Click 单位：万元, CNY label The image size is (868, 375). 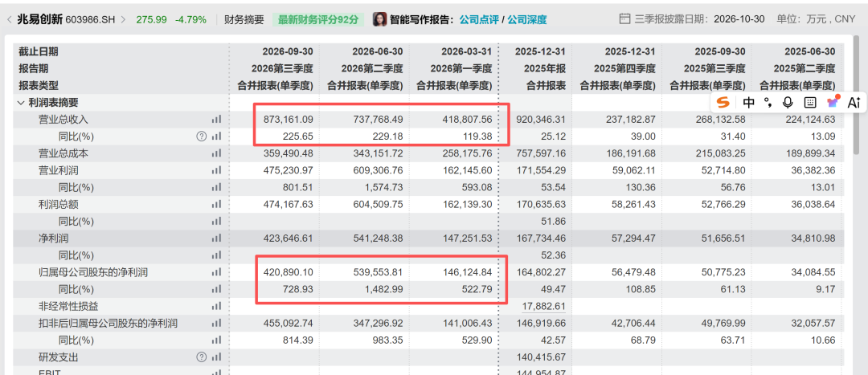[x=816, y=19]
